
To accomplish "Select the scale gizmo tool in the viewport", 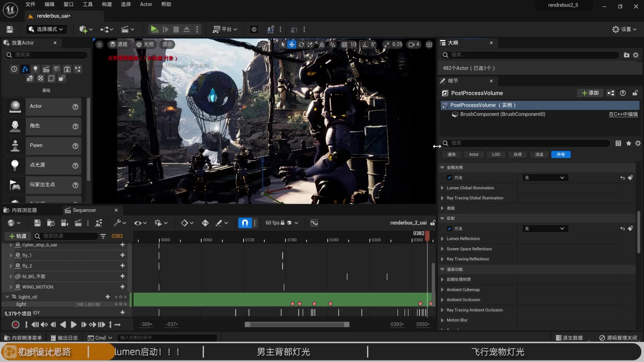I will (310, 45).
